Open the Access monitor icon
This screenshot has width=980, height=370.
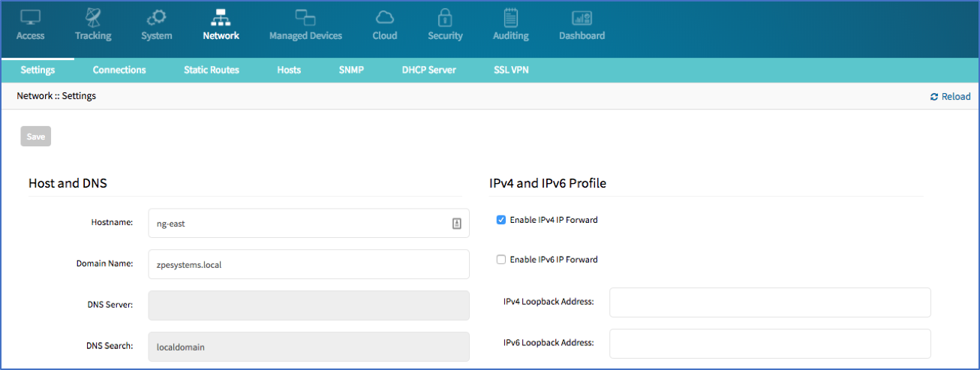(x=30, y=17)
